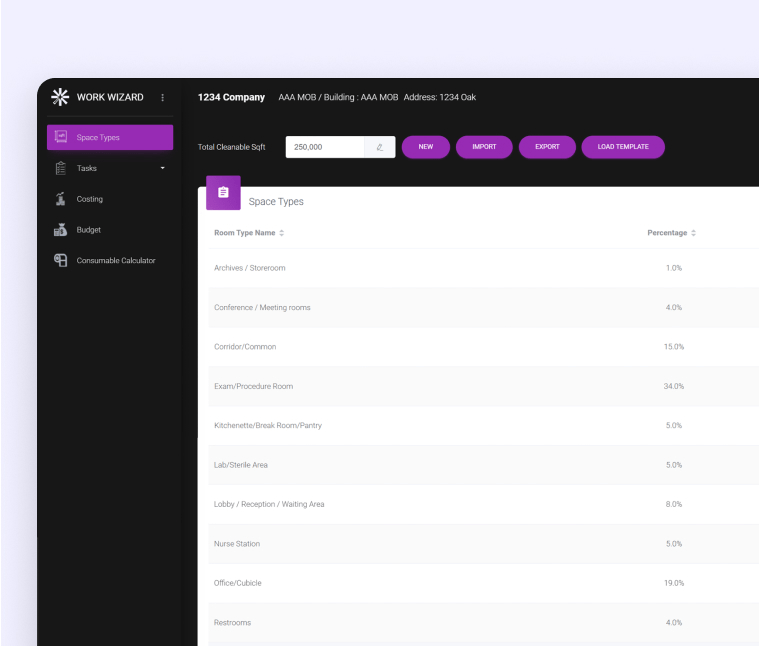This screenshot has height=646, width=759.
Task: Select Lobby / Reception / Waiting Area row
Action: click(484, 504)
